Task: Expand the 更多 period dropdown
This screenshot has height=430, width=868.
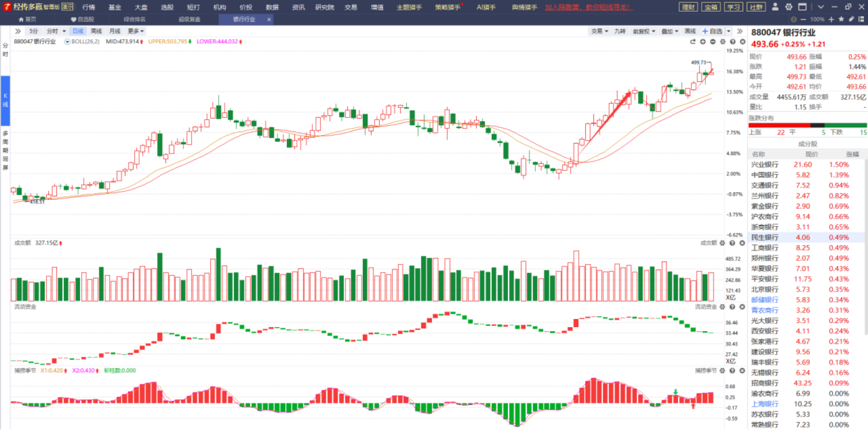Action: pos(136,31)
